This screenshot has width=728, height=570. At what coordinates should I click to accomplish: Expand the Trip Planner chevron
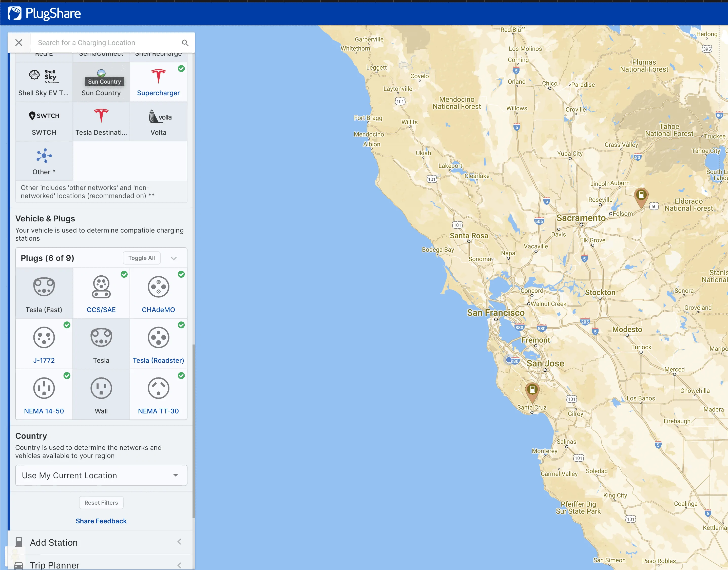click(x=180, y=565)
